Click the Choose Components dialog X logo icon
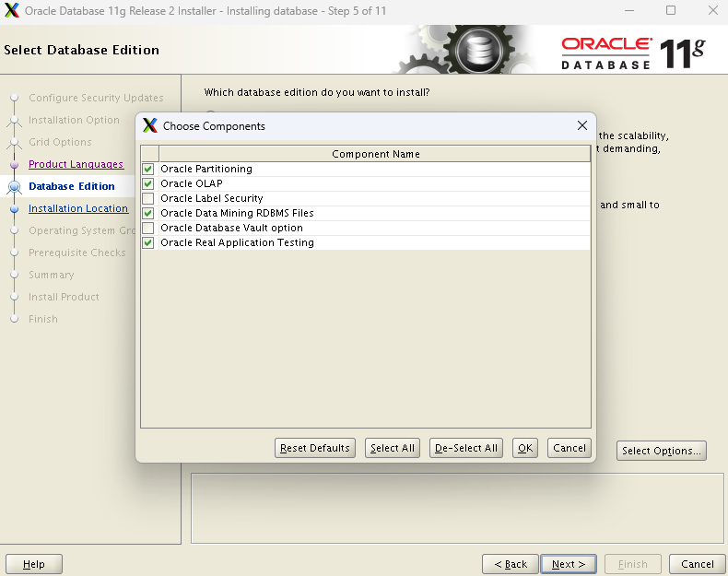Screen dimensions: 728x576 (x=150, y=125)
